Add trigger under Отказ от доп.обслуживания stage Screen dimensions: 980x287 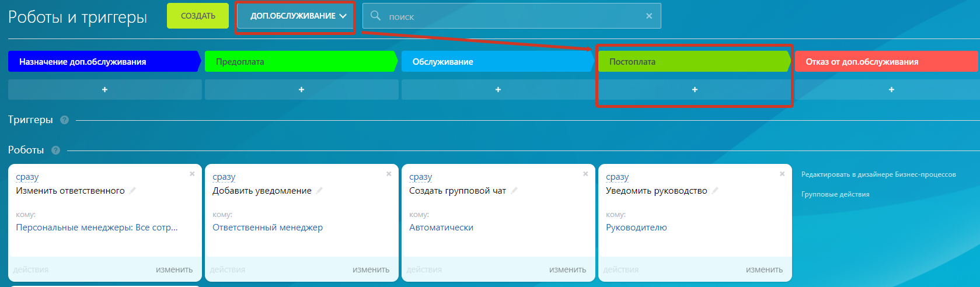click(x=887, y=89)
